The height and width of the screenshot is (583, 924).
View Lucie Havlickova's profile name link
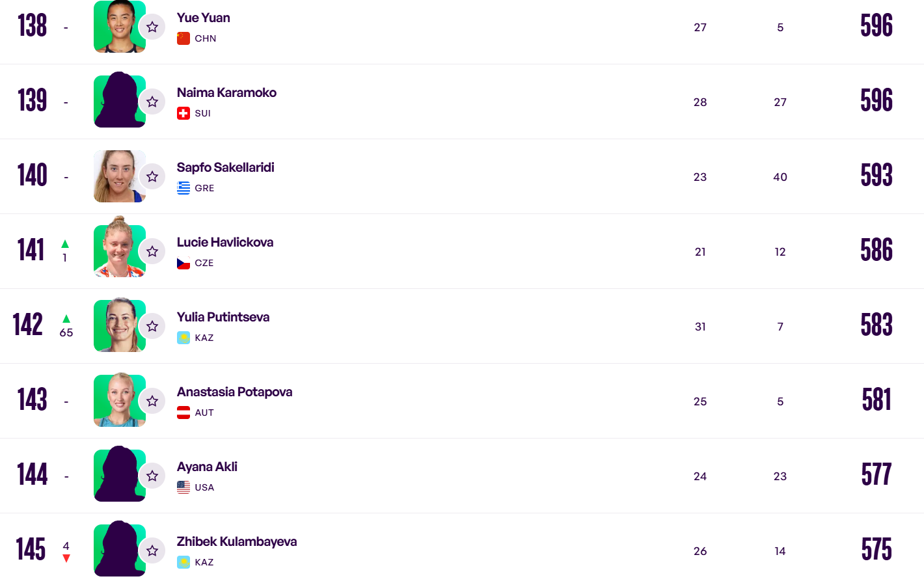coord(224,243)
